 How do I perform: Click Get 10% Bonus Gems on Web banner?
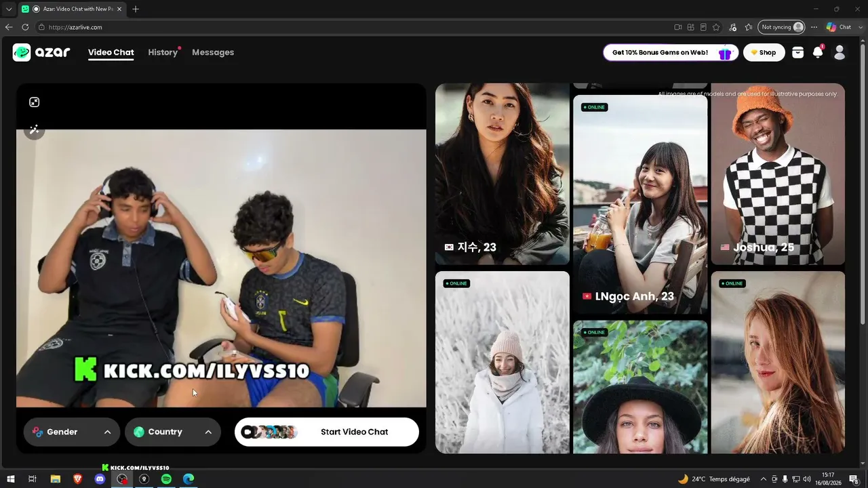tap(671, 52)
